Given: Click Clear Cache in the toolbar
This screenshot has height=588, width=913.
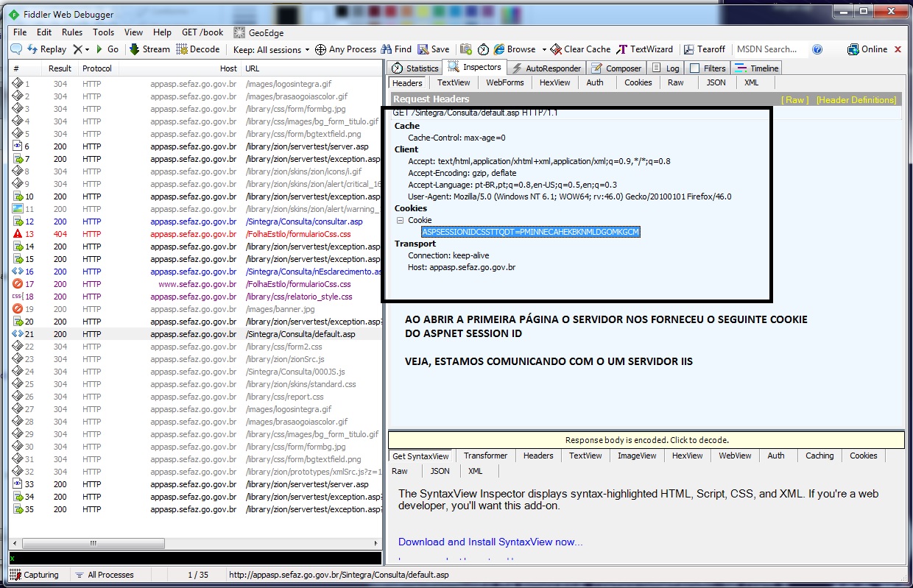Looking at the screenshot, I should tap(580, 49).
